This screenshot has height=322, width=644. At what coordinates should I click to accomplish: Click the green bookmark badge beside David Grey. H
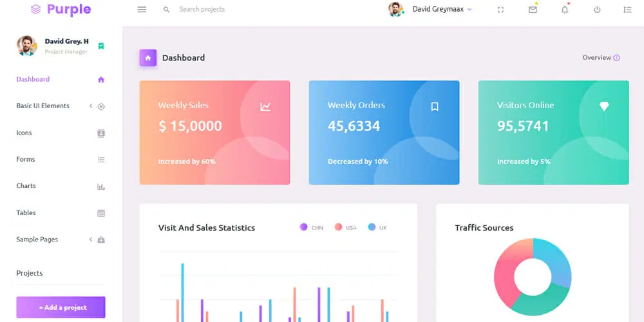tap(101, 46)
